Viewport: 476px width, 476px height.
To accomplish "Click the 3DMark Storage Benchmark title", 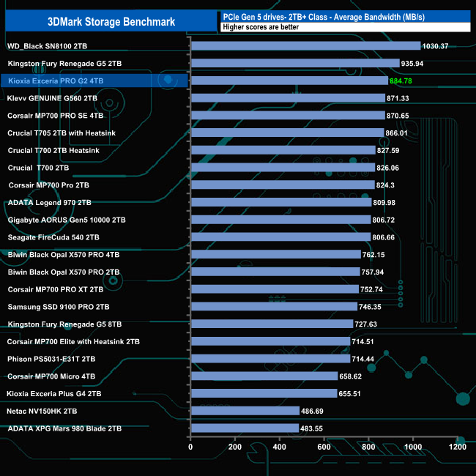I will point(111,21).
